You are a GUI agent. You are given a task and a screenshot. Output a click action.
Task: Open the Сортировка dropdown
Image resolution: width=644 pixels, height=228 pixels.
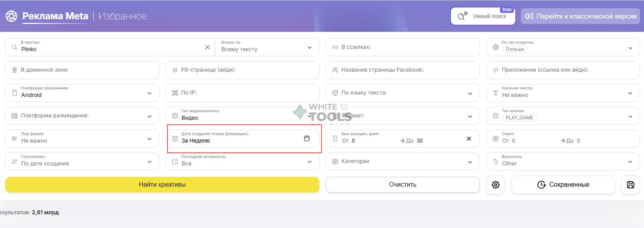point(150,162)
